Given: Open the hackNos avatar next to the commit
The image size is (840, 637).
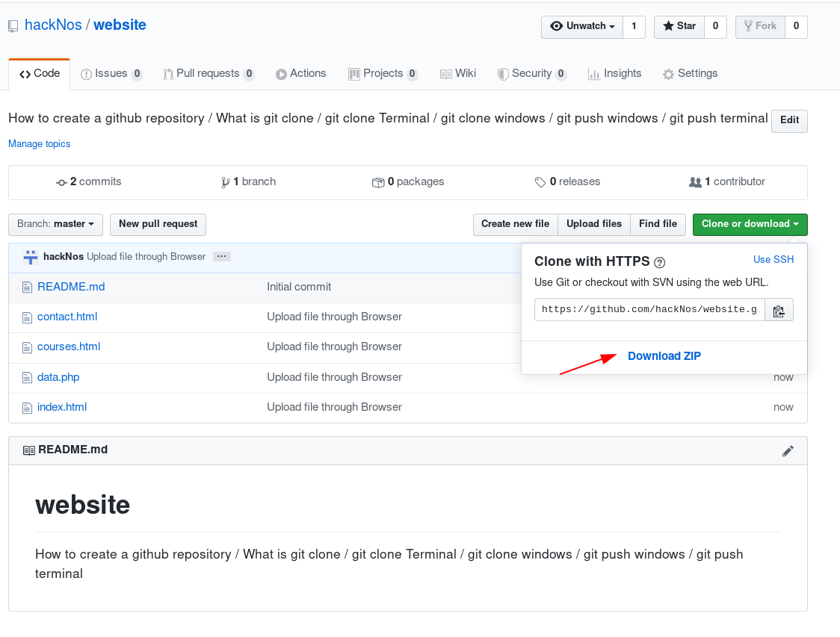Looking at the screenshot, I should (30, 256).
